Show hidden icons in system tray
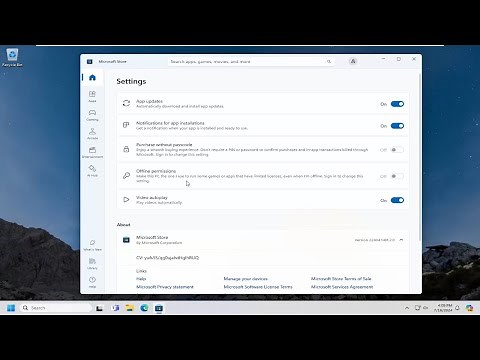 click(x=407, y=308)
